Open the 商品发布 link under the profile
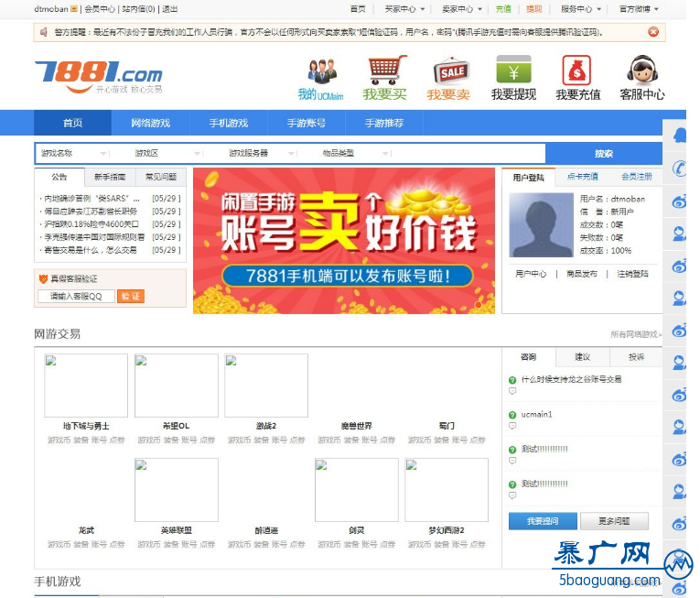The width and height of the screenshot is (700, 598). [582, 274]
